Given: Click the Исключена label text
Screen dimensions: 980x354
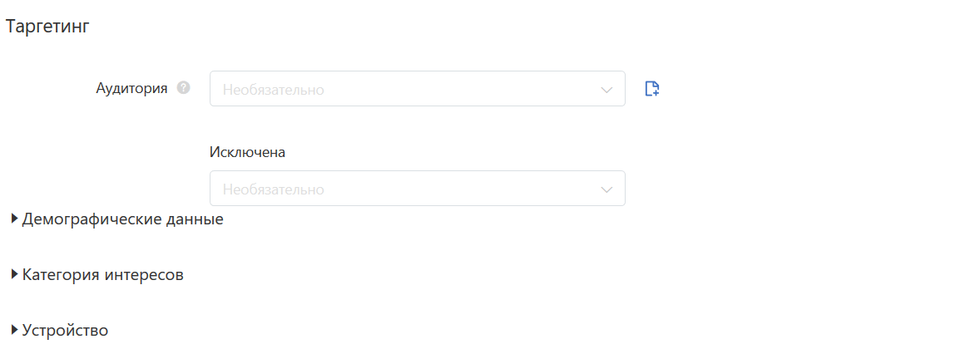Looking at the screenshot, I should tap(248, 152).
